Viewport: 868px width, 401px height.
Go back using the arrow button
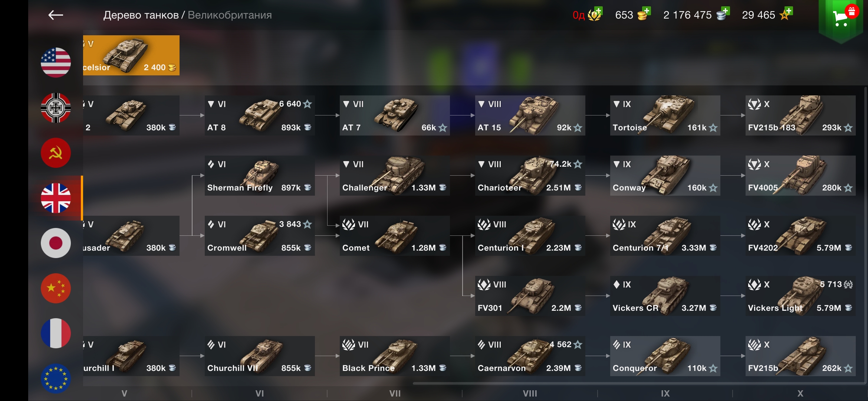click(56, 15)
